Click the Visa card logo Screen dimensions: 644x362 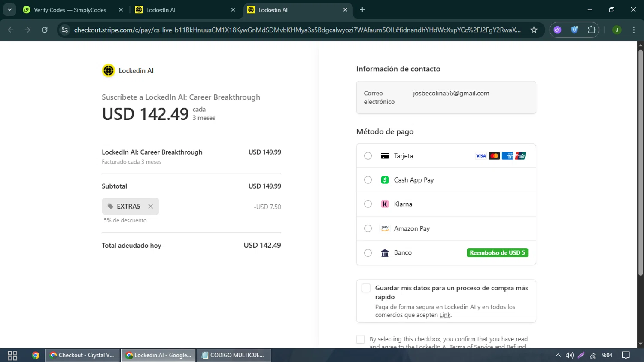[x=481, y=156]
